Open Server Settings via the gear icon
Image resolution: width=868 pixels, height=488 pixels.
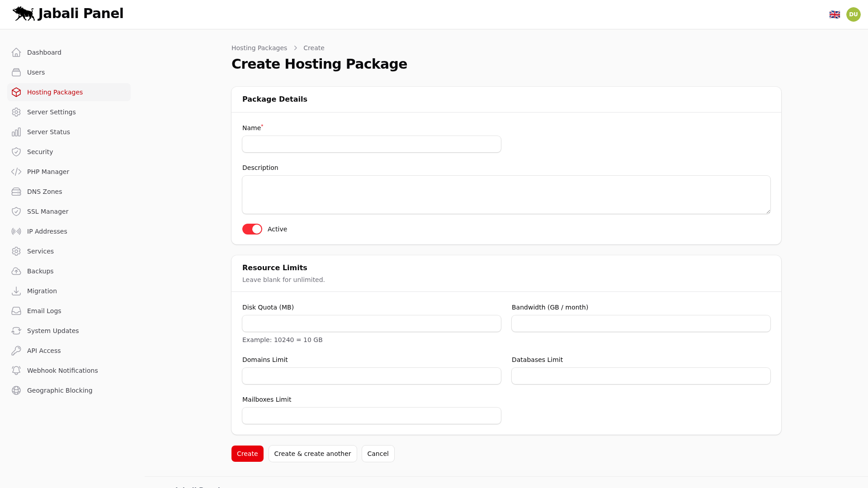point(16,112)
